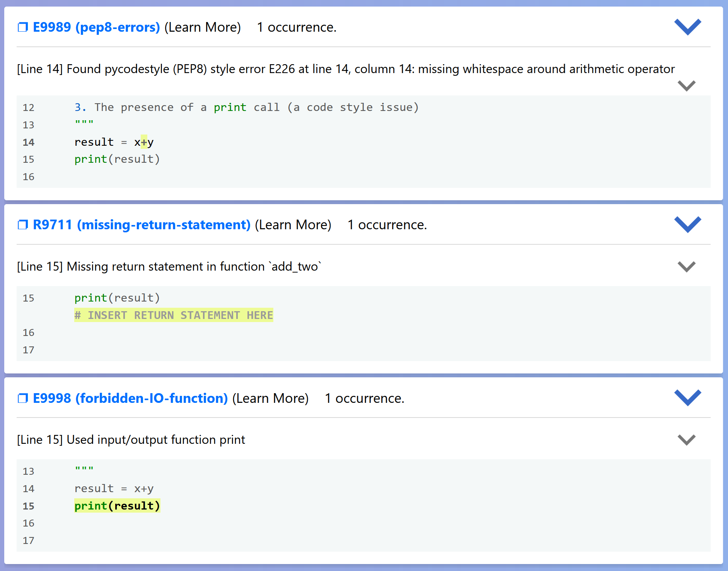728x571 pixels.
Task: Click the copy icon beside R9711
Action: [x=23, y=225]
